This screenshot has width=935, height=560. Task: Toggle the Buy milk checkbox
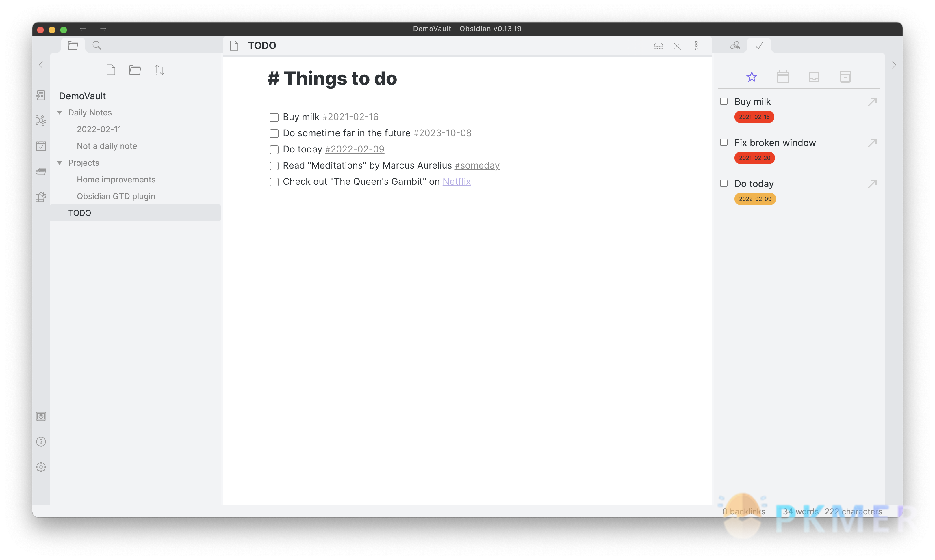point(274,117)
